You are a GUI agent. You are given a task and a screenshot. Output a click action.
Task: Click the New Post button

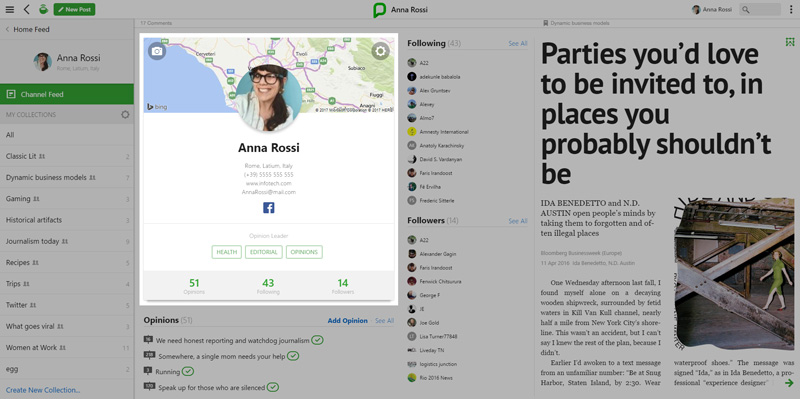74,10
